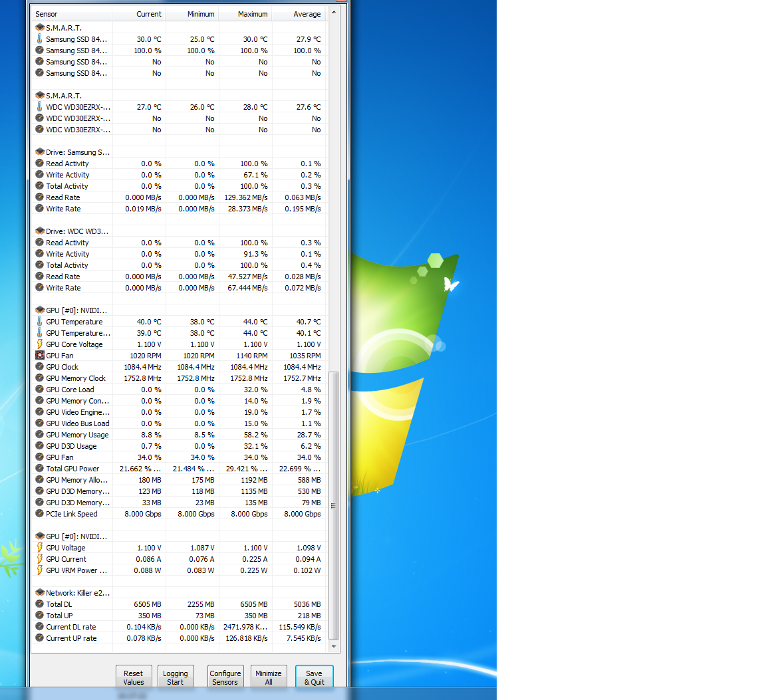Click the gauge icon beside GPU D3D Usage

40,445
